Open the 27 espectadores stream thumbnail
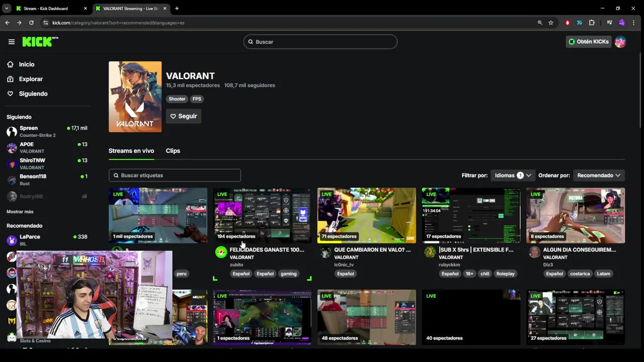Image resolution: width=644 pixels, height=362 pixels. tap(576, 317)
